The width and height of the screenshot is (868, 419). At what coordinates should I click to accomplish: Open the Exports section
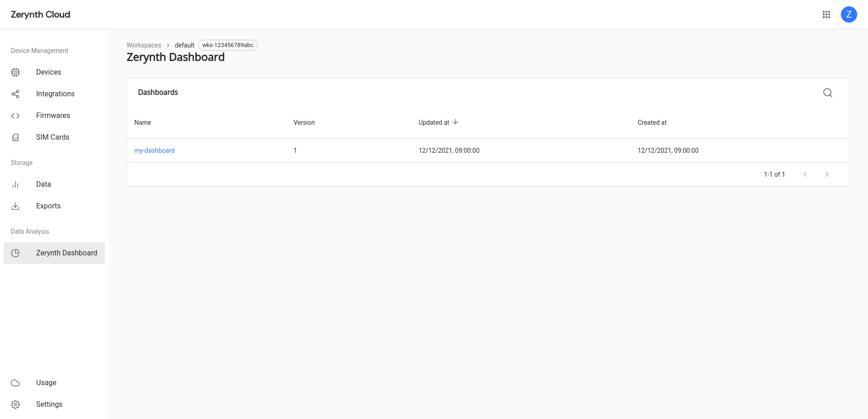[54, 206]
